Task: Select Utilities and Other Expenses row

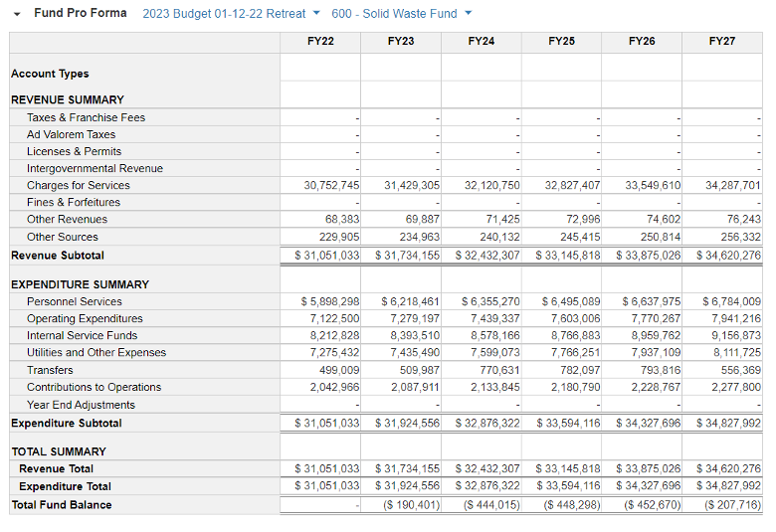Action: [x=97, y=353]
